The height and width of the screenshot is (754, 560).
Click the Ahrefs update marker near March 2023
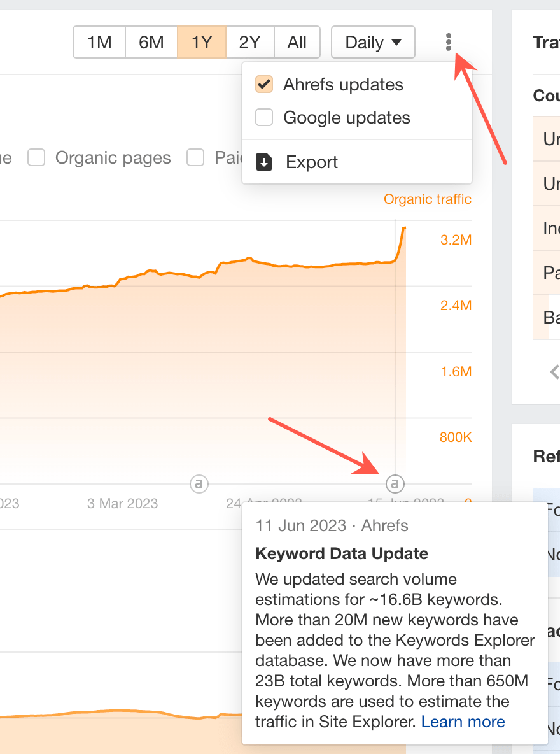click(x=199, y=484)
